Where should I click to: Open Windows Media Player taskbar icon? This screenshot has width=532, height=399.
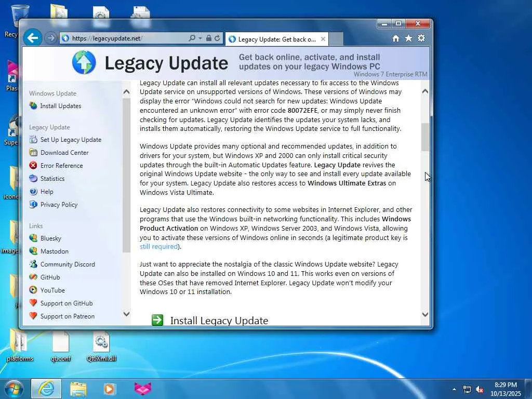[x=109, y=389]
